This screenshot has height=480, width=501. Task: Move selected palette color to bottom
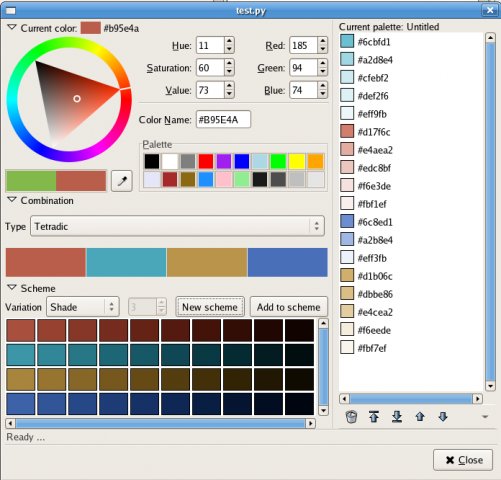click(x=397, y=417)
